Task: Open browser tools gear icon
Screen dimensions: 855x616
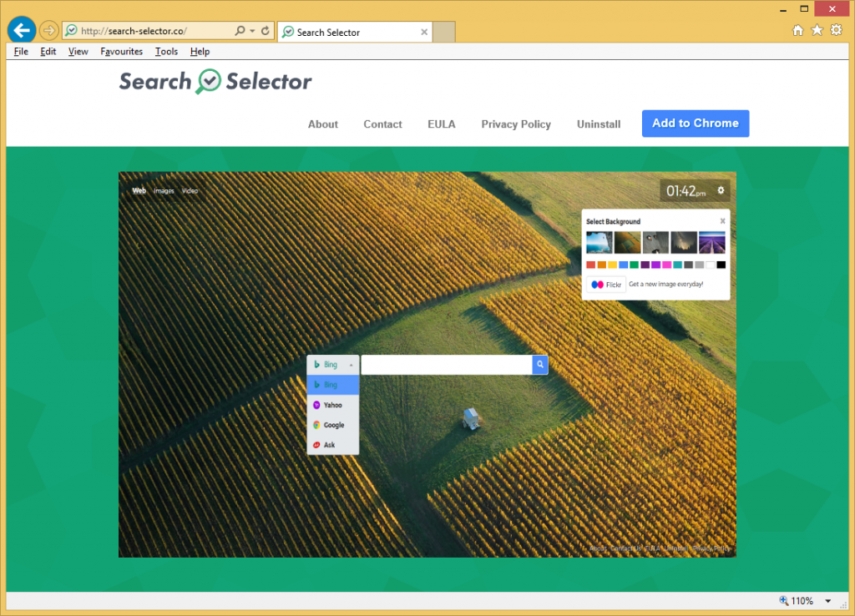Action: pos(836,31)
